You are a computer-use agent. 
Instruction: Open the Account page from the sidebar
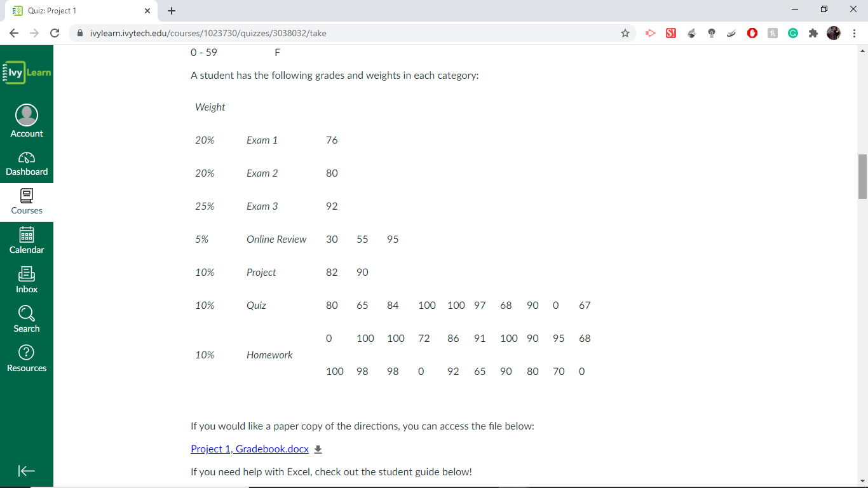click(26, 121)
